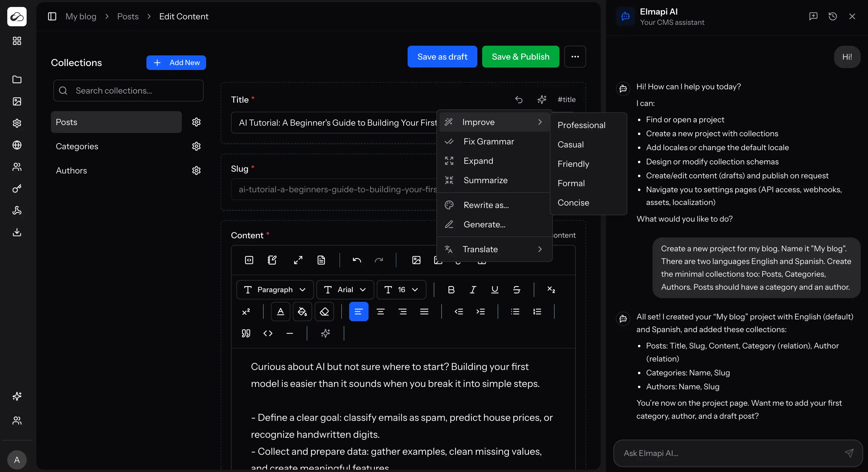868x472 pixels.
Task: Open the dashboard grid icon in left rail
Action: [17, 41]
